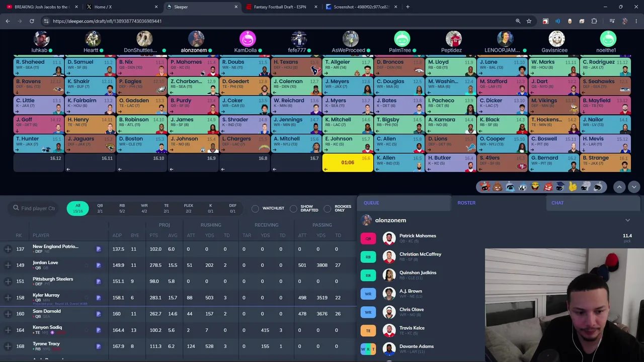This screenshot has width=644, height=362.
Task: Select the current pick timer cell
Action: click(x=348, y=162)
